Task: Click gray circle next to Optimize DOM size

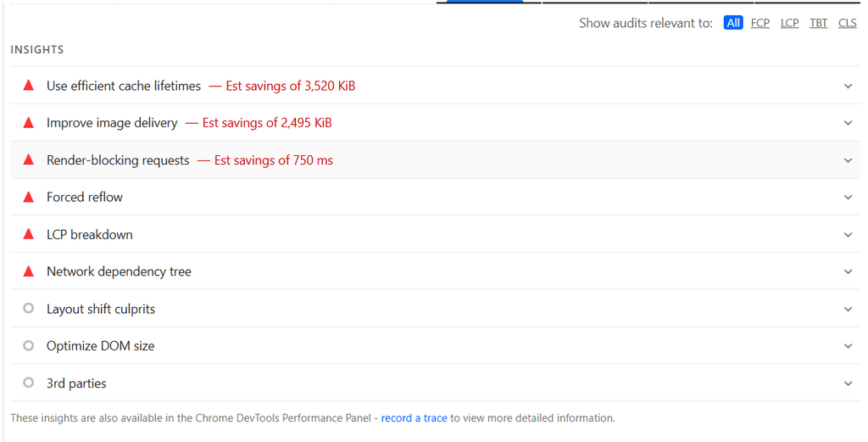Action: point(29,345)
